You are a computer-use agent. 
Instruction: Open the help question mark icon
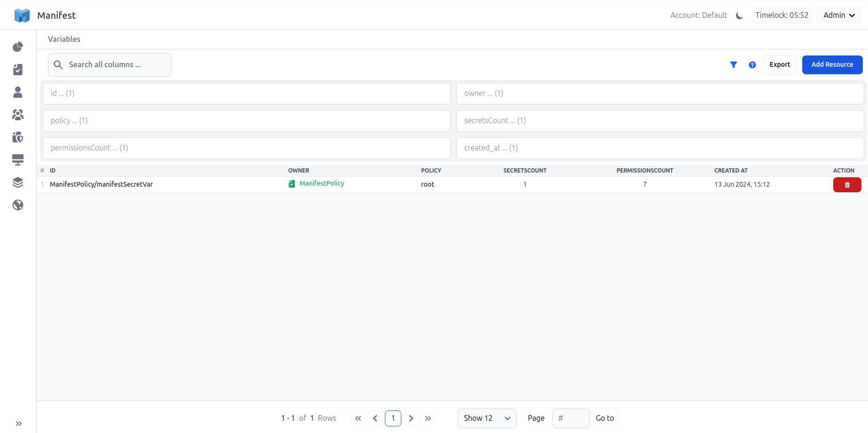752,65
